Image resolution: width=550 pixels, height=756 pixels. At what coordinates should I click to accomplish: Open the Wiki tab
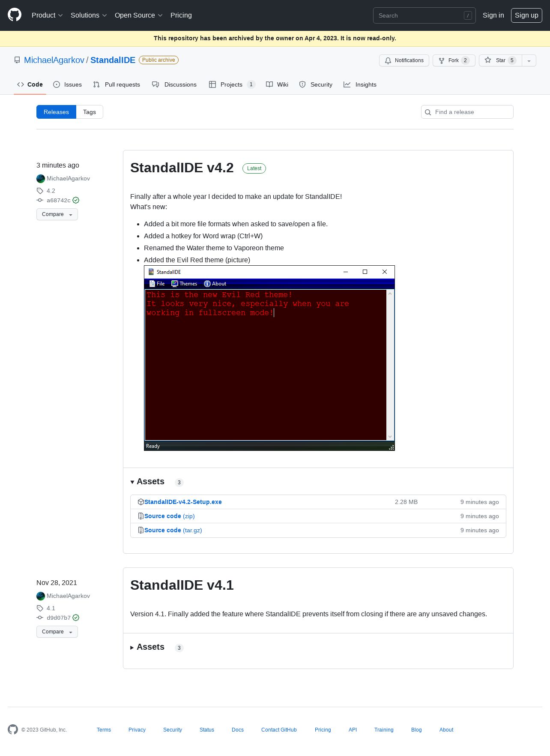[x=277, y=84]
